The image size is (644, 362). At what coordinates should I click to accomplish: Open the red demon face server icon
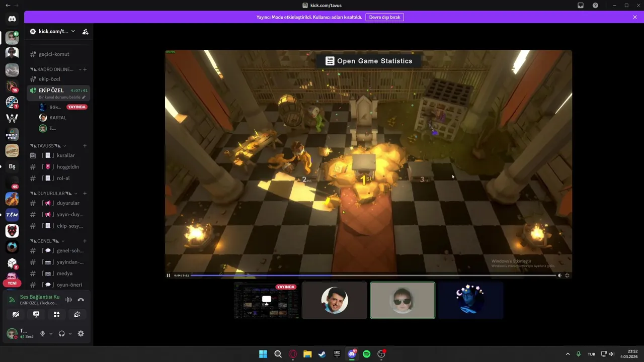click(x=12, y=231)
